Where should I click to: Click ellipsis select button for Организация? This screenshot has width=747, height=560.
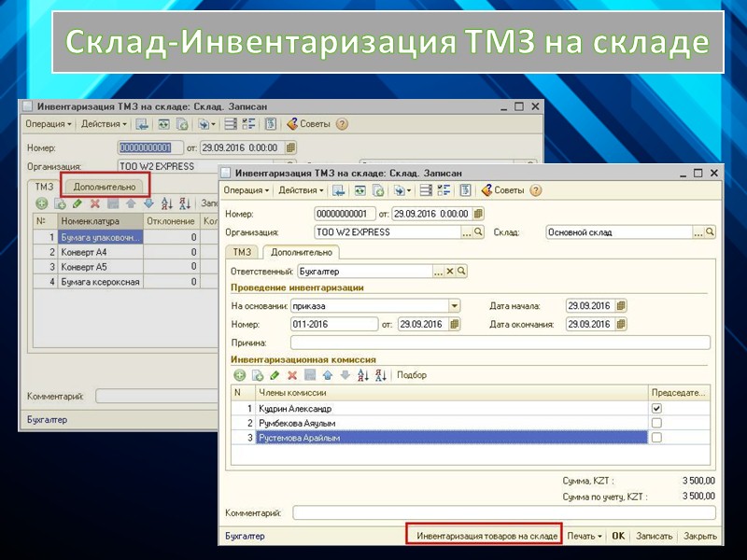tap(467, 232)
